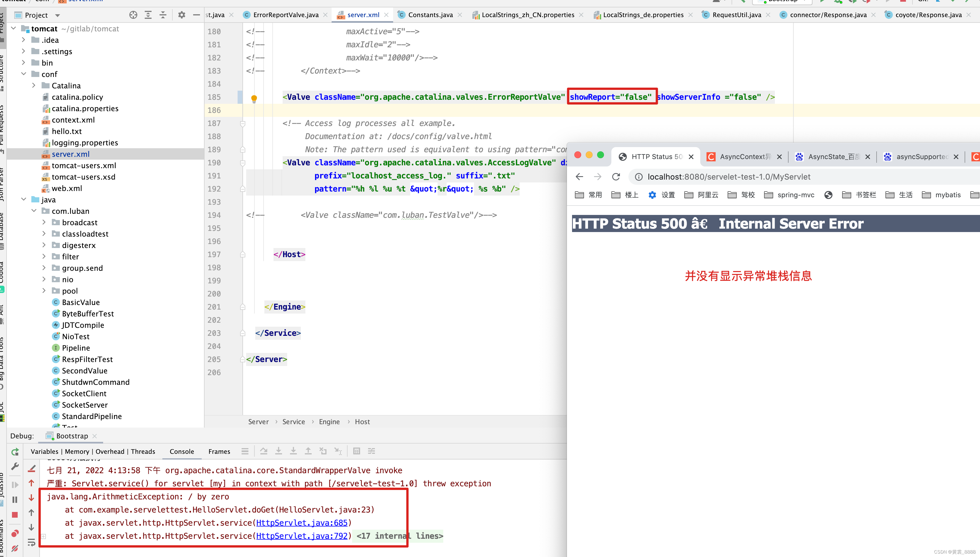Collapse the com.luban package
This screenshot has width=980, height=557.
click(x=34, y=211)
